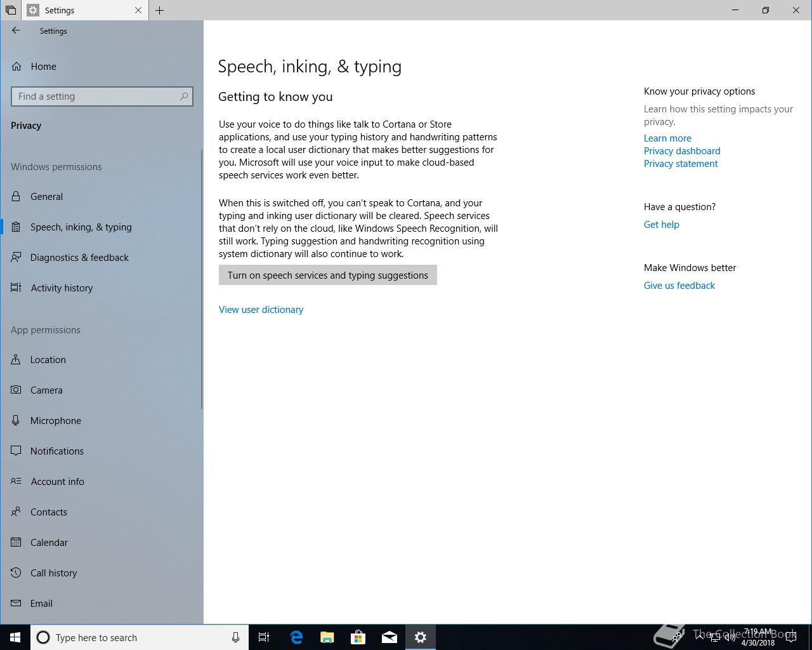This screenshot has width=812, height=650.
Task: Open Notifications permissions
Action: click(56, 451)
